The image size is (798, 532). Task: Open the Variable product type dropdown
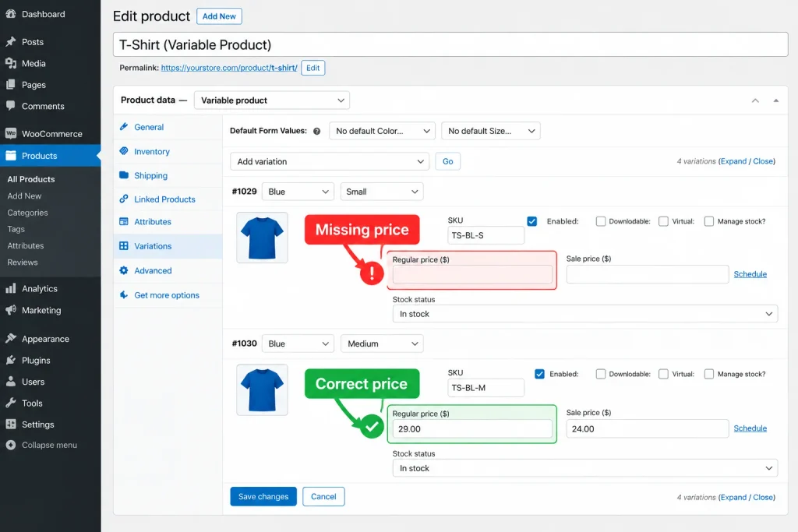[272, 100]
